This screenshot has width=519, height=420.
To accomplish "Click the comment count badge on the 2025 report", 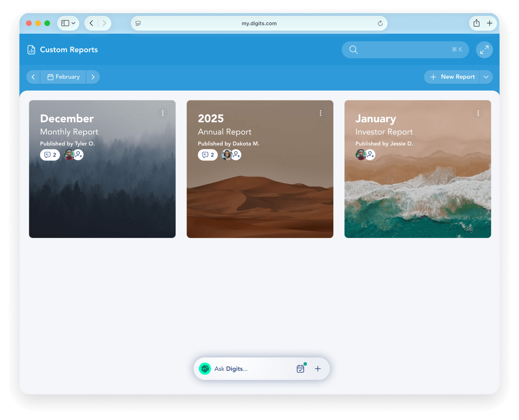I will pos(207,155).
